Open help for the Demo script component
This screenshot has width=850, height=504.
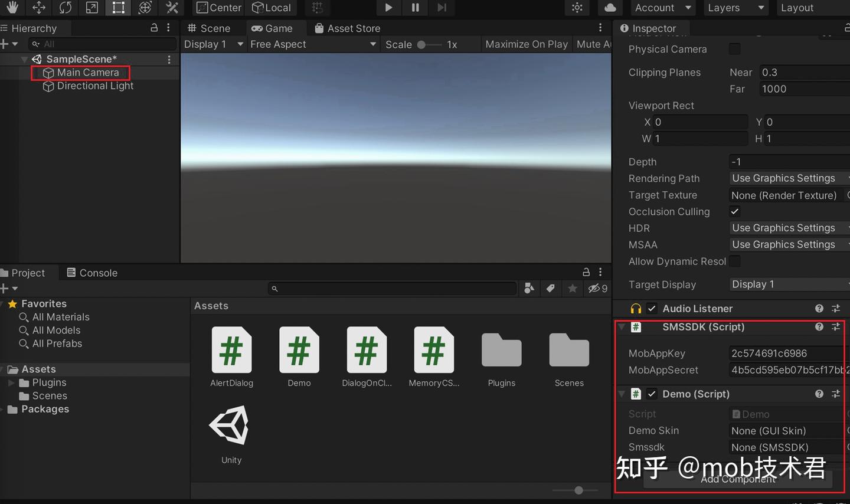click(x=819, y=394)
